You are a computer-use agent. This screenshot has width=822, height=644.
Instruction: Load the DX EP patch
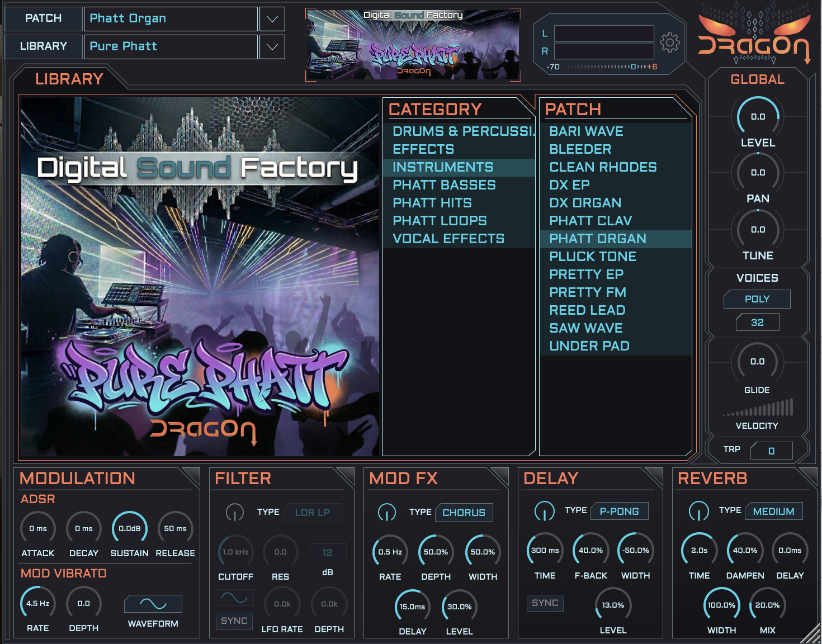click(616, 185)
